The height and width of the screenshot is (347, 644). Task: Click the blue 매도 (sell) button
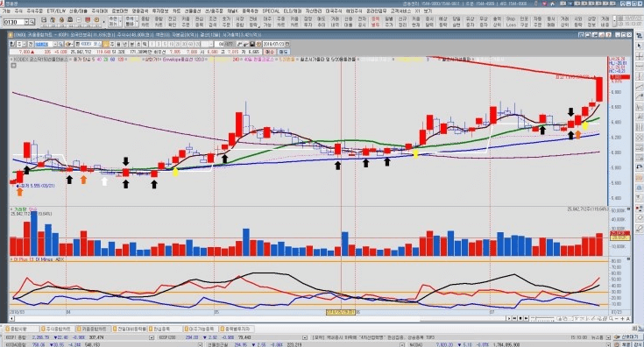[x=283, y=52]
